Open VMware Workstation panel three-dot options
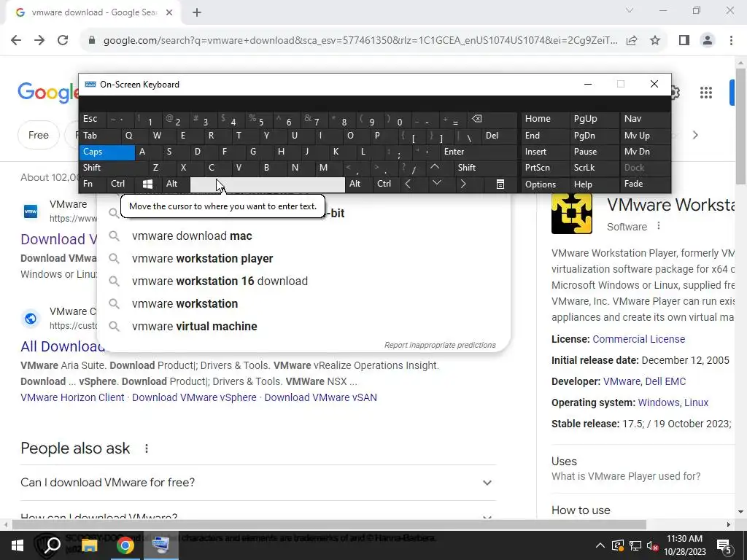The width and height of the screenshot is (747, 560). click(659, 226)
